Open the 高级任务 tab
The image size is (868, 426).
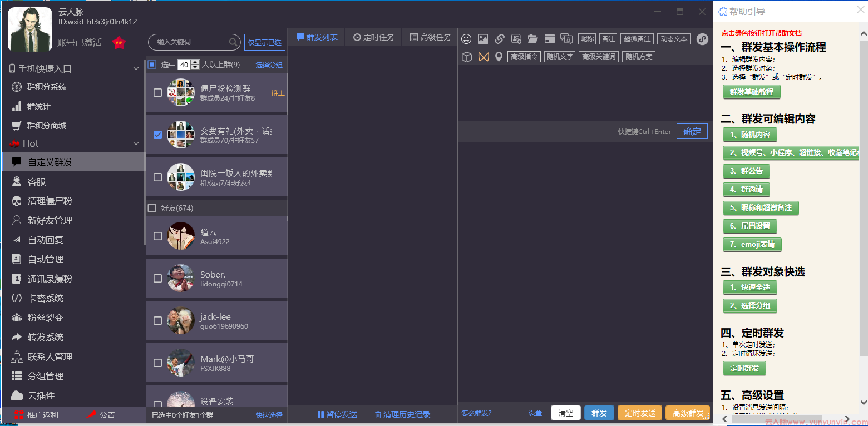click(431, 37)
